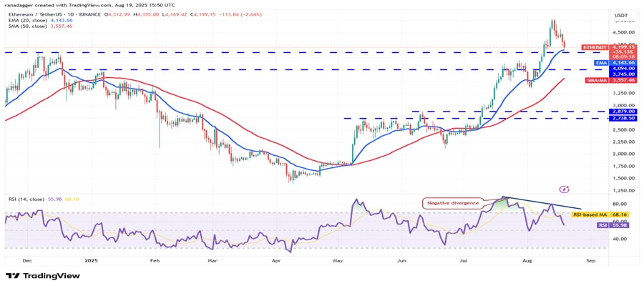Click the TradingView logo at bottom
Viewport: 644px width, 286px height.
pyautogui.click(x=43, y=276)
